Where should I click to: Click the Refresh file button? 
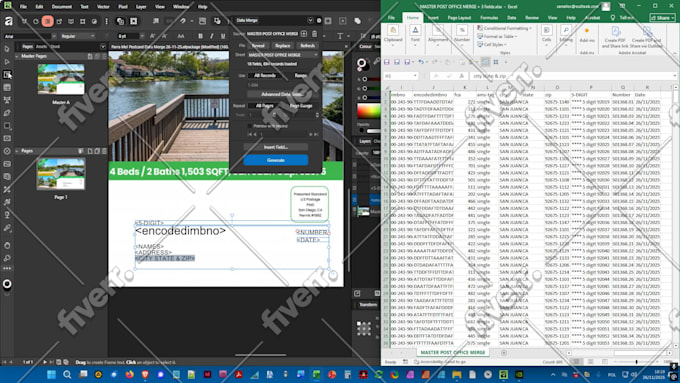(307, 46)
